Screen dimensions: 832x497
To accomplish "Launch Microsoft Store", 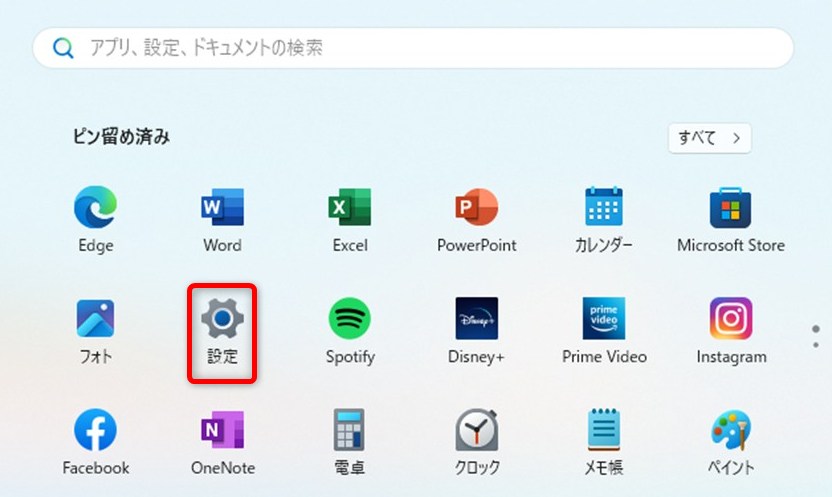I will pyautogui.click(x=731, y=219).
